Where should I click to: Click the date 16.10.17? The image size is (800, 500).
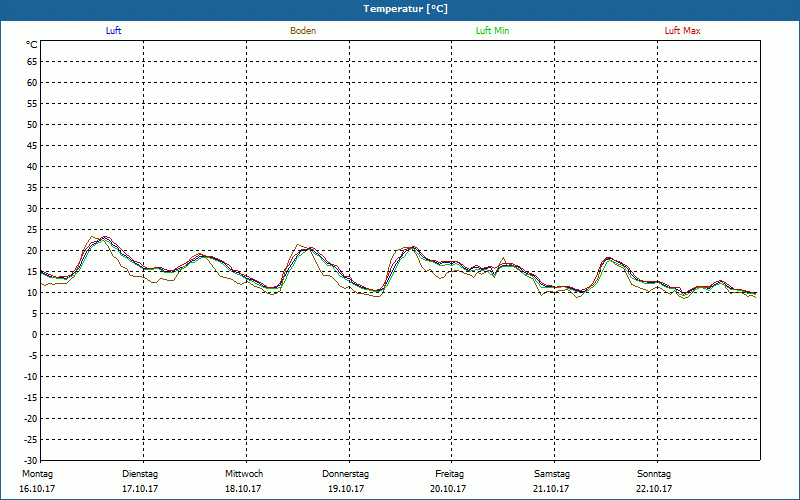(37, 489)
